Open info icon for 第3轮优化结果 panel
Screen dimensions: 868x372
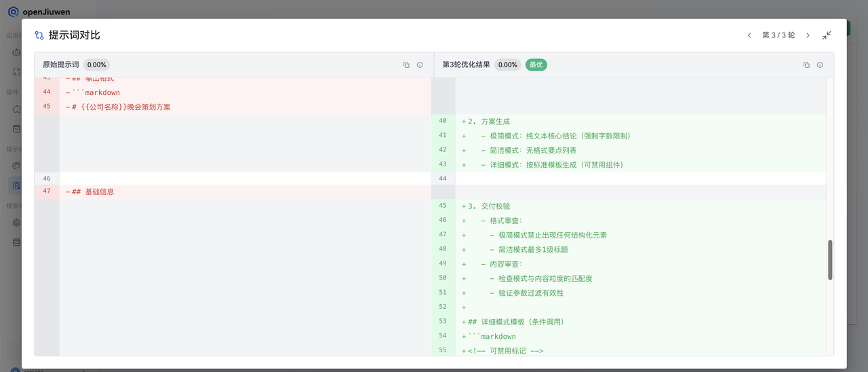point(820,65)
